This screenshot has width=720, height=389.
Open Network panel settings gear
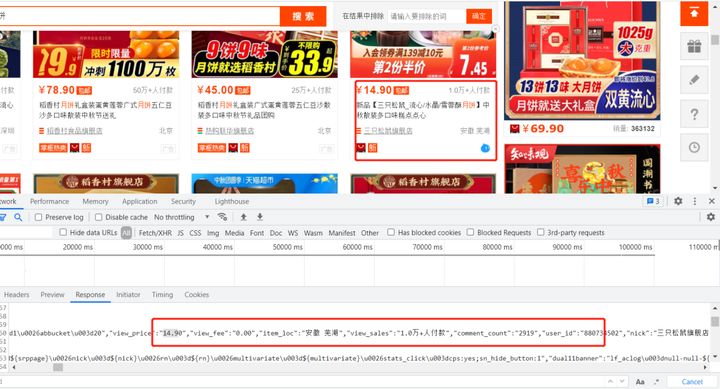711,217
